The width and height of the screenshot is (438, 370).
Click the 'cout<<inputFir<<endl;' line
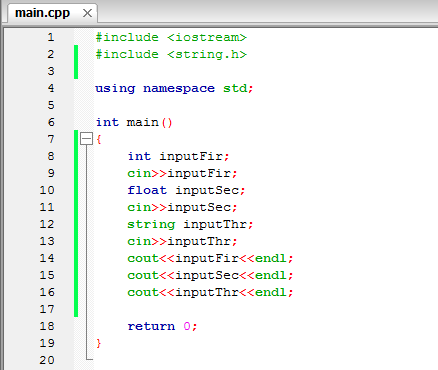[x=210, y=258]
